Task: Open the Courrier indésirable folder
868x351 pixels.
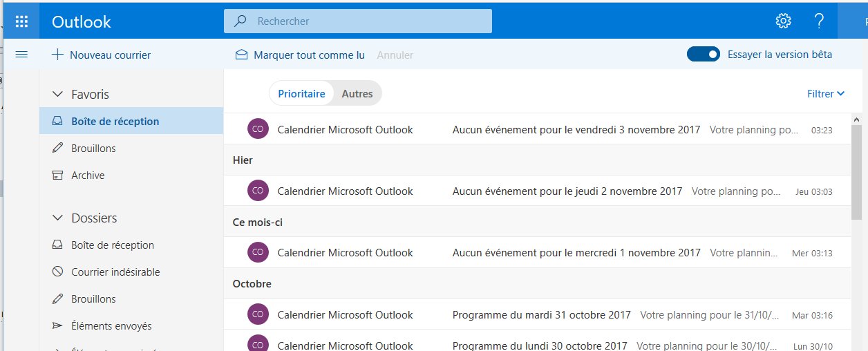Action: (x=115, y=272)
